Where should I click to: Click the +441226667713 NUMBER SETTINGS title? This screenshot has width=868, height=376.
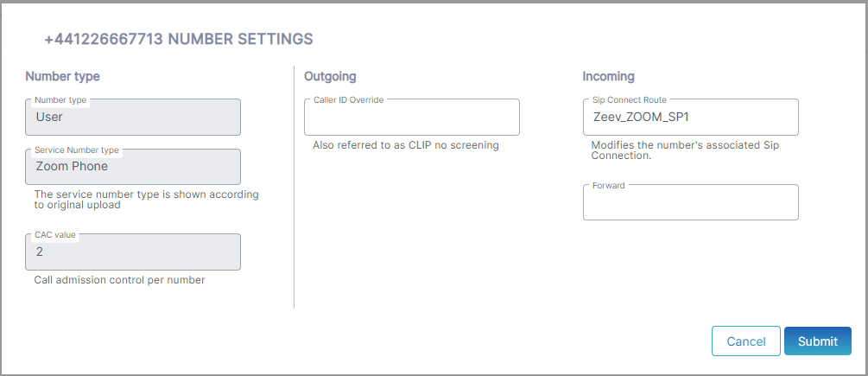(x=179, y=39)
